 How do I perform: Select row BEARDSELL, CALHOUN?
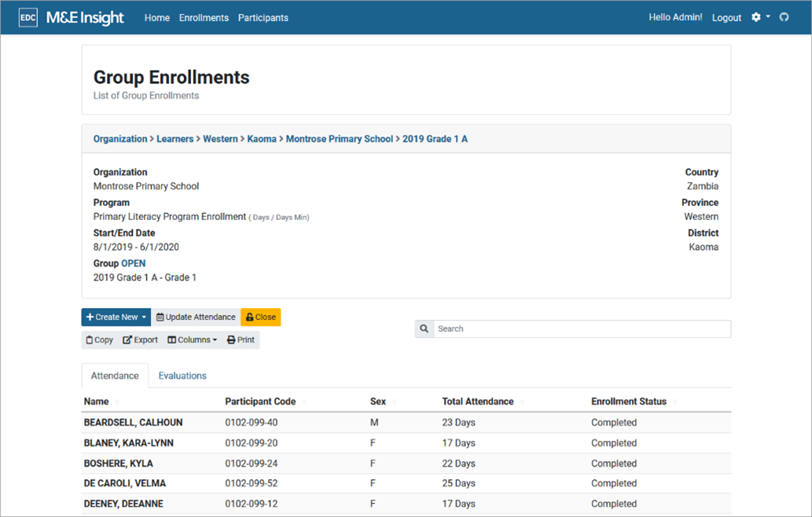[x=406, y=422]
